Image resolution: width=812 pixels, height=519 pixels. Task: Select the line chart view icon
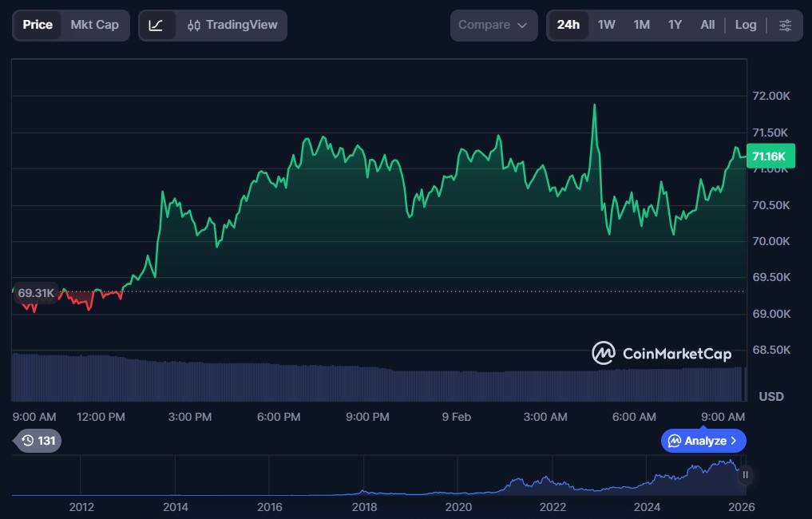(156, 26)
